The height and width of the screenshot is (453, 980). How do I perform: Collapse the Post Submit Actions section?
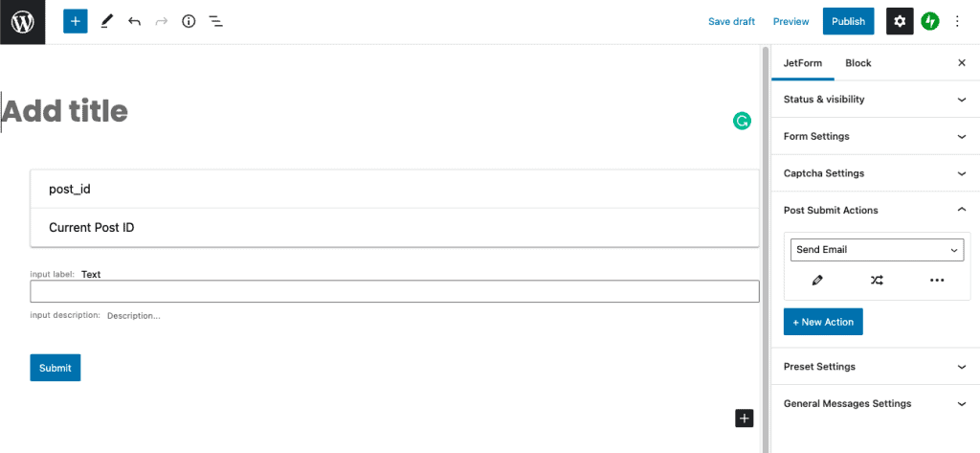click(x=876, y=211)
